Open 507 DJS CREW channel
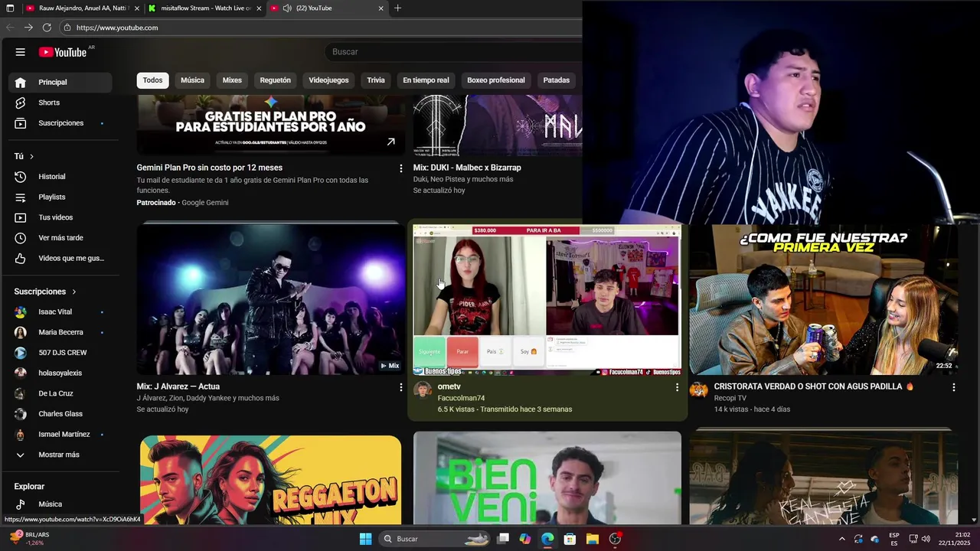 coord(60,353)
